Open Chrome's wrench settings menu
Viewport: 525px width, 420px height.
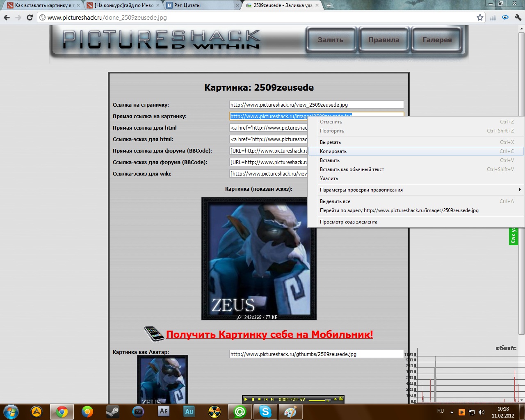tap(518, 18)
